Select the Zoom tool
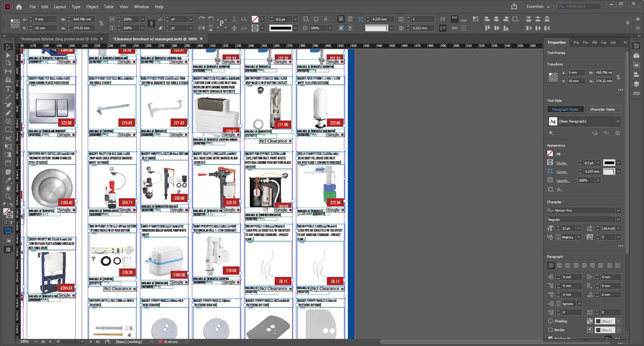Viewport: 644px width, 346px height. [x=8, y=196]
